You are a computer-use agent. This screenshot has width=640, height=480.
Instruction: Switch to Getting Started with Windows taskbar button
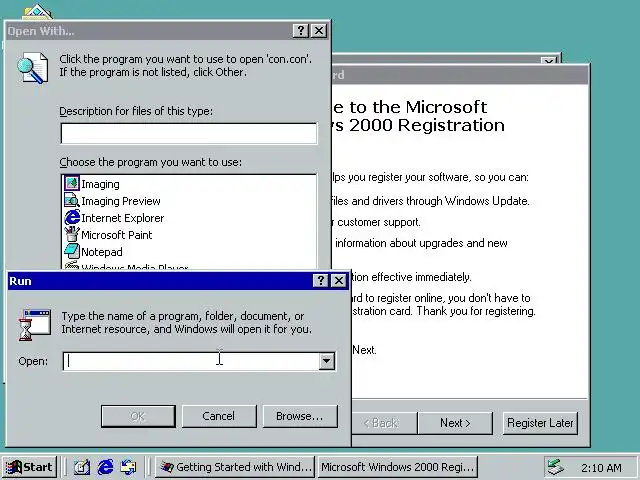pyautogui.click(x=235, y=467)
